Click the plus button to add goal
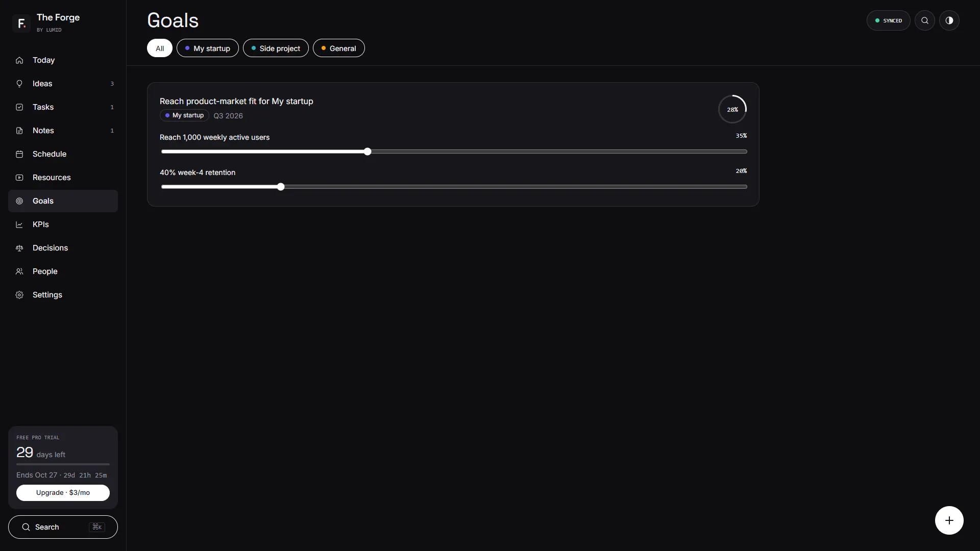This screenshot has width=980, height=551. point(949,520)
